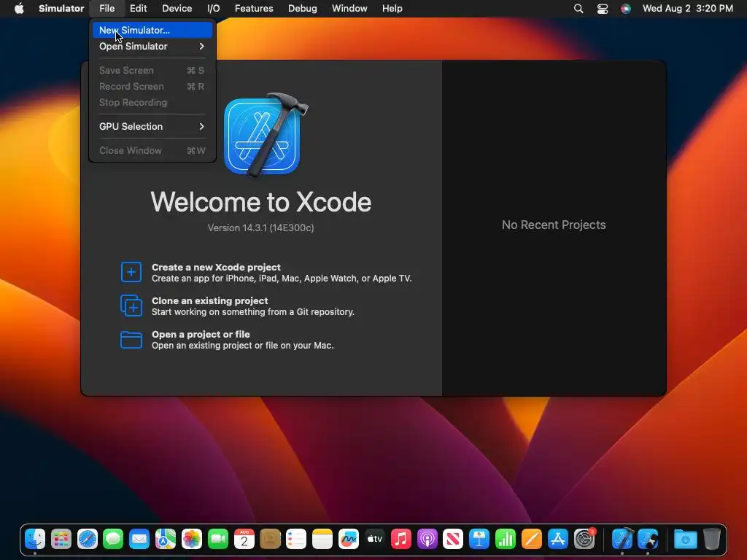Image resolution: width=747 pixels, height=560 pixels.
Task: Open the Device menu
Action: [x=177, y=9]
